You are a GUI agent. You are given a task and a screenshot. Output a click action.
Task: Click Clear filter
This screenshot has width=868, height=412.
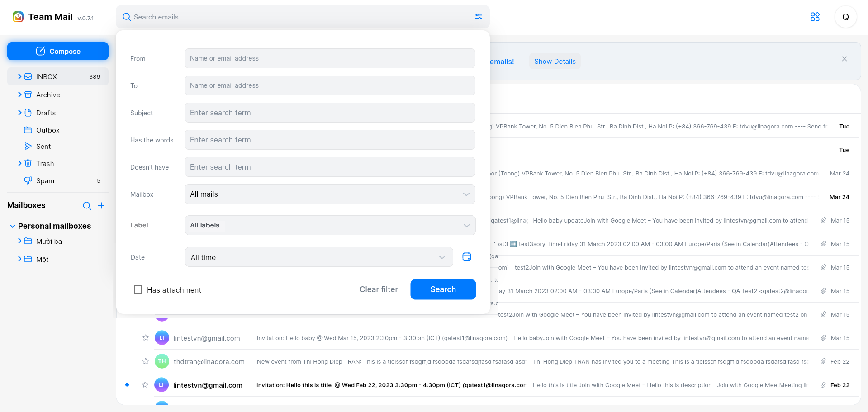click(x=378, y=289)
